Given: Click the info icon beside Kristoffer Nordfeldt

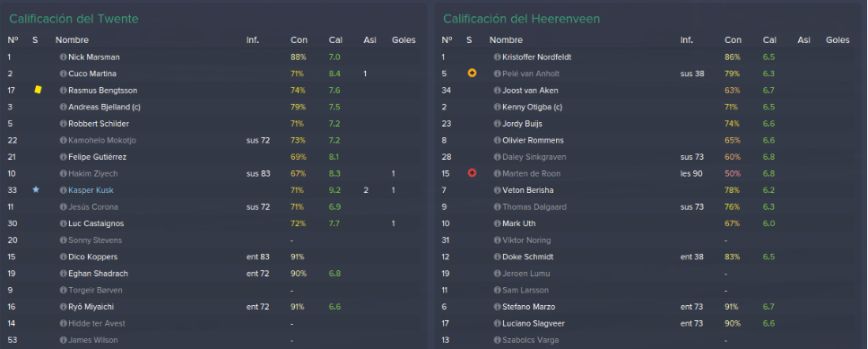Looking at the screenshot, I should (497, 57).
